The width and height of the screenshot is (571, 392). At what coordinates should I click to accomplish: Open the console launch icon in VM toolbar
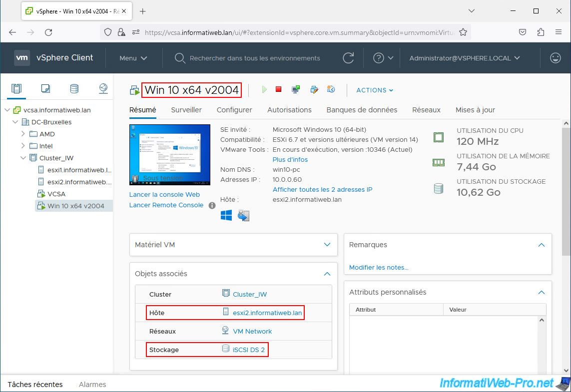coord(296,90)
